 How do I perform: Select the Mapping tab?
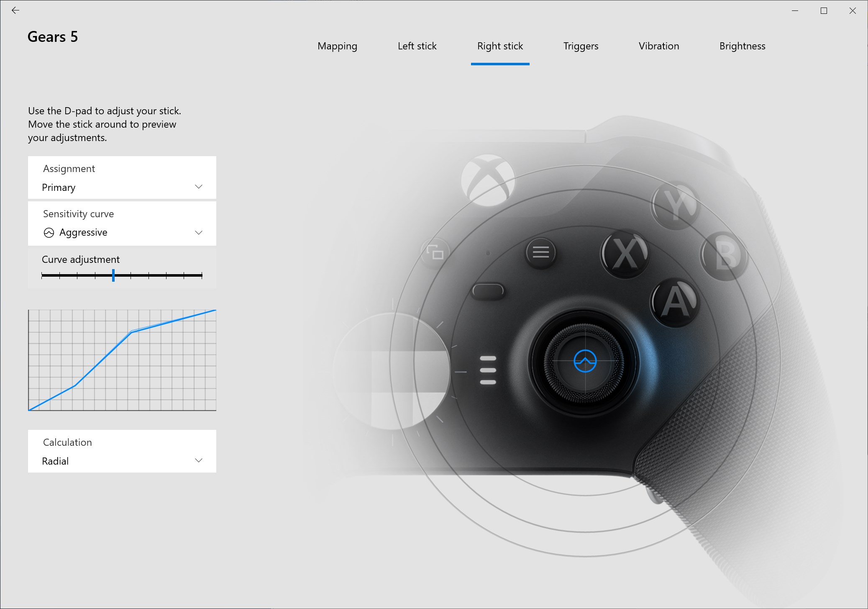pyautogui.click(x=336, y=46)
